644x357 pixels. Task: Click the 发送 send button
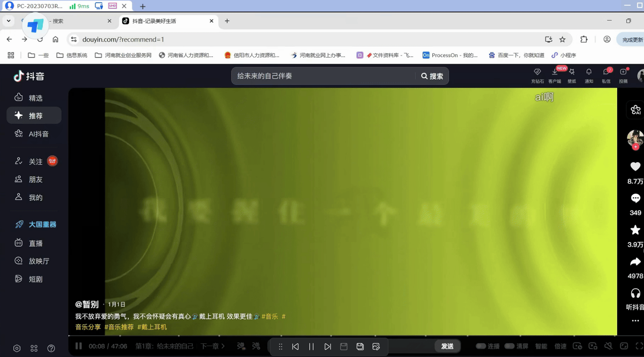tap(447, 346)
